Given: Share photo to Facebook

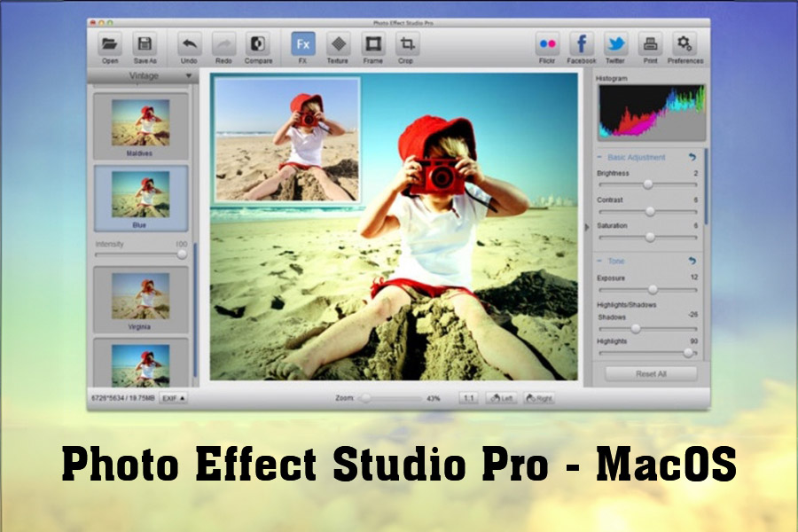Looking at the screenshot, I should [581, 43].
